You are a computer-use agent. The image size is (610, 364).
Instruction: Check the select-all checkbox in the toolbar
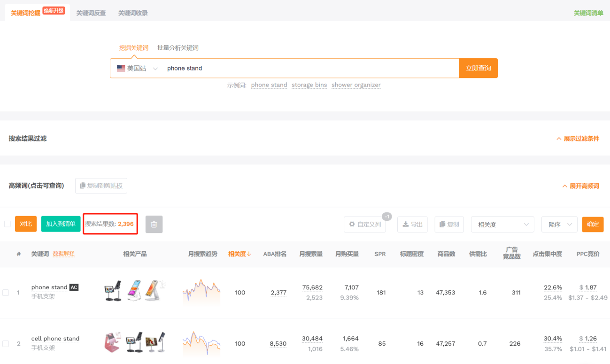(x=7, y=224)
